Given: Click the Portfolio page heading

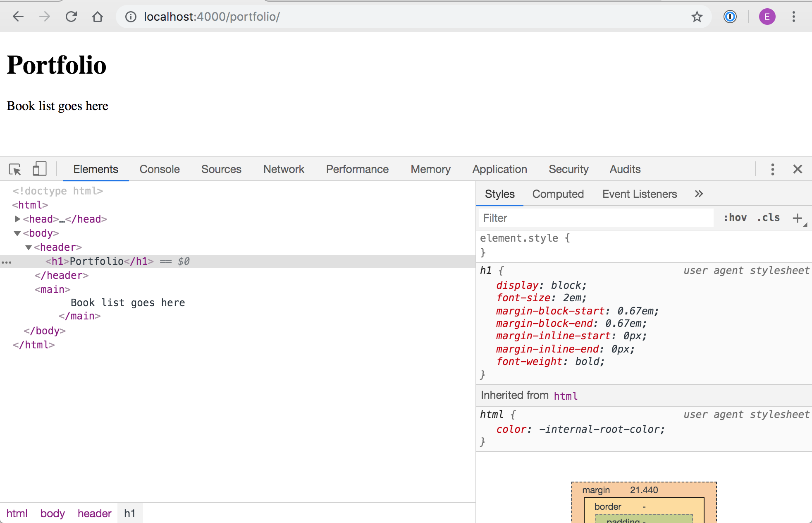Looking at the screenshot, I should 57,65.
